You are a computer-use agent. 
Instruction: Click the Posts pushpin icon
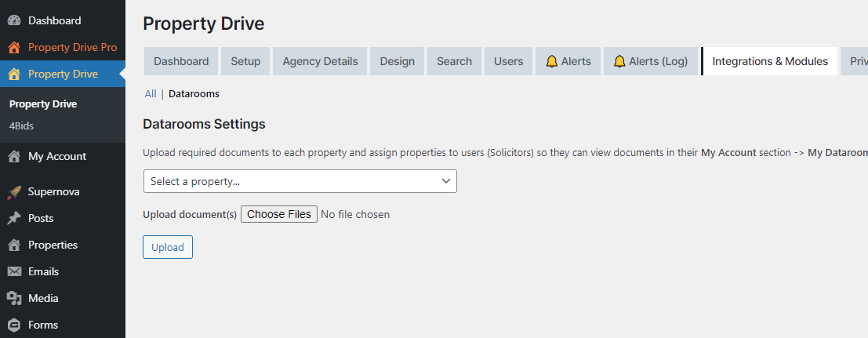tap(14, 218)
